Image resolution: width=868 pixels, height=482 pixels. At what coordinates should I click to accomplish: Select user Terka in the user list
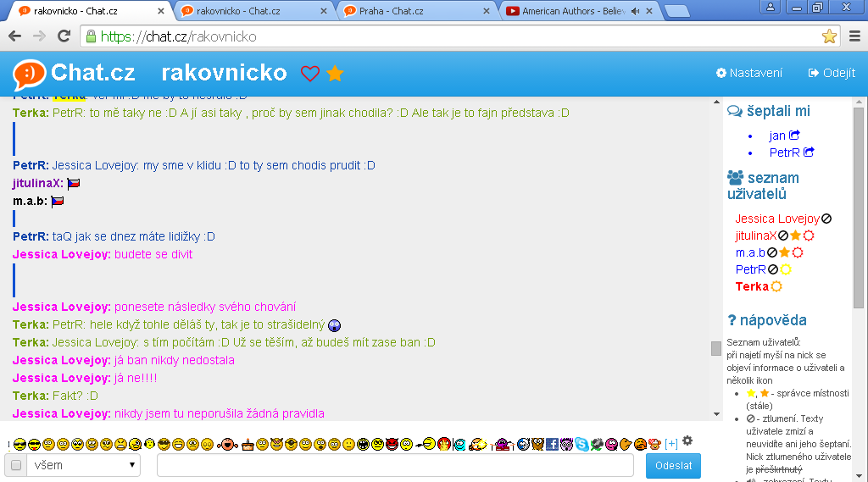point(752,286)
